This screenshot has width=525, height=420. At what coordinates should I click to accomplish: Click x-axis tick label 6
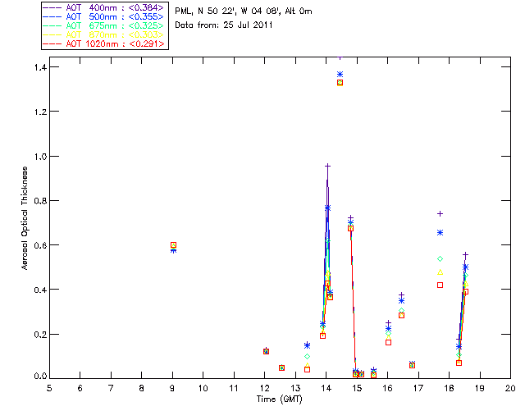(80, 388)
